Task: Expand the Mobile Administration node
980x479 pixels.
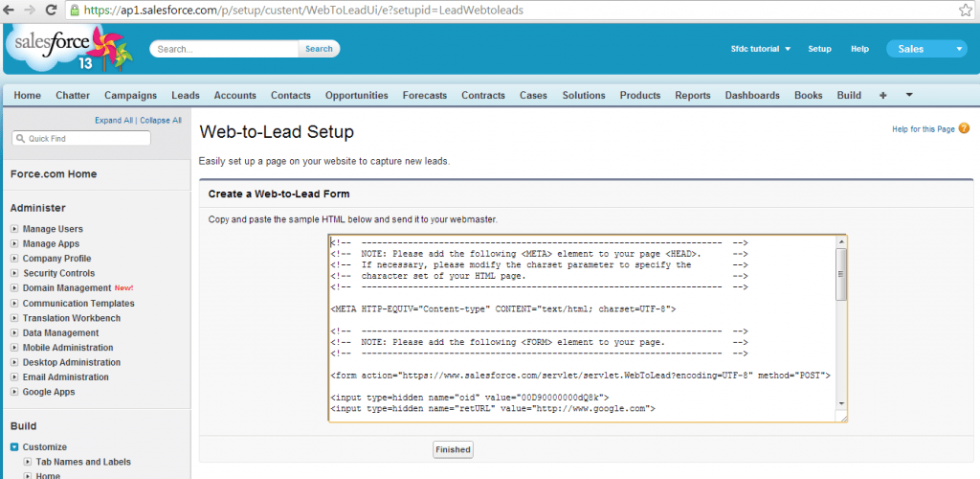Action: click(14, 348)
